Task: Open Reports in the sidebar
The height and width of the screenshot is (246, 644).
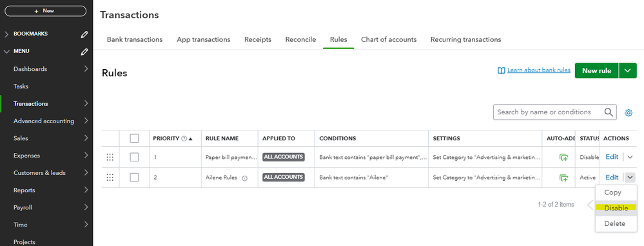Action: tap(24, 190)
